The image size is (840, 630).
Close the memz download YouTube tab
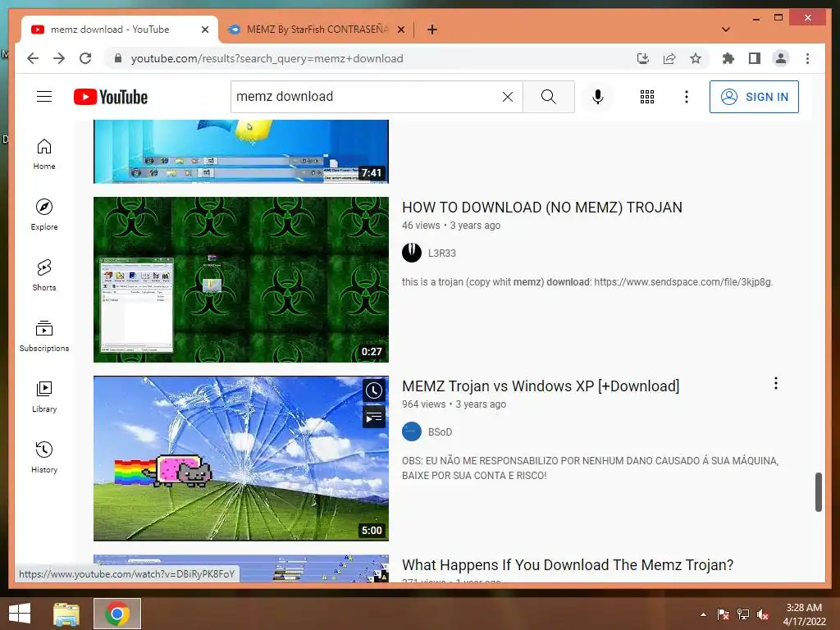coord(204,30)
